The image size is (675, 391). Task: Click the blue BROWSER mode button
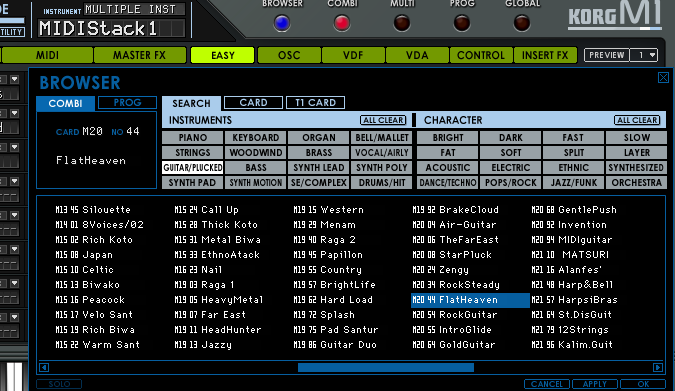pyautogui.click(x=282, y=23)
